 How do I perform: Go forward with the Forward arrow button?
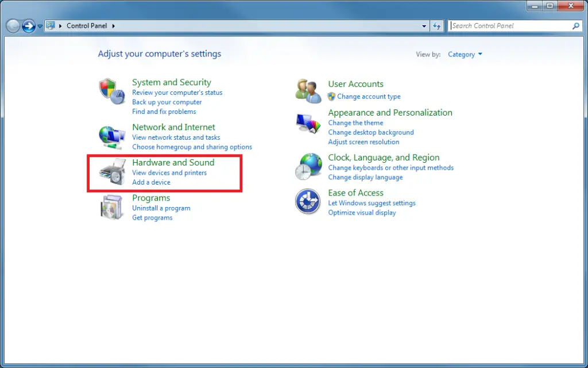pos(29,26)
